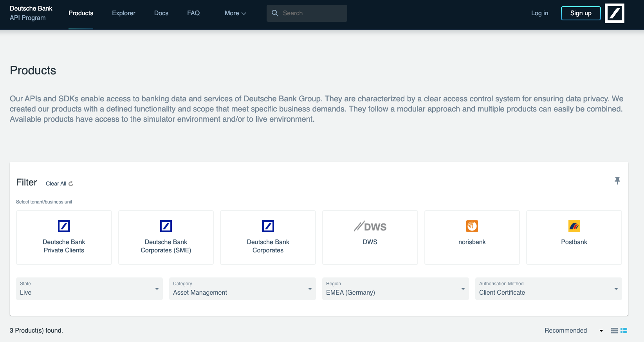Click the Deutsche Bank Corporates logo icon

click(268, 226)
